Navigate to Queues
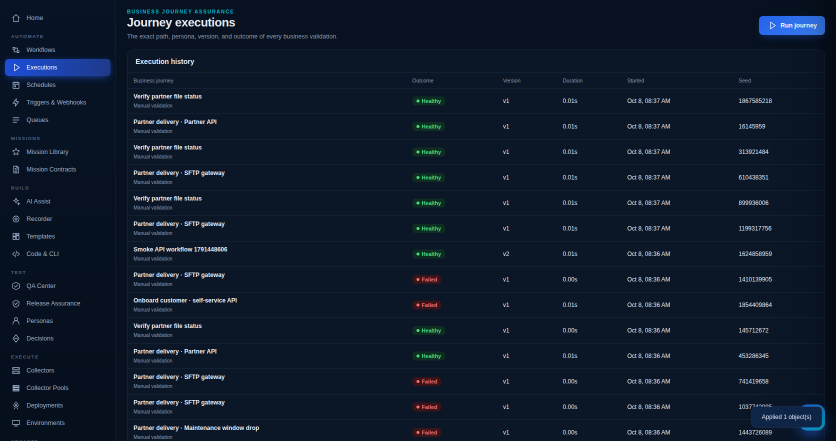The width and height of the screenshot is (836, 441). (x=58, y=120)
